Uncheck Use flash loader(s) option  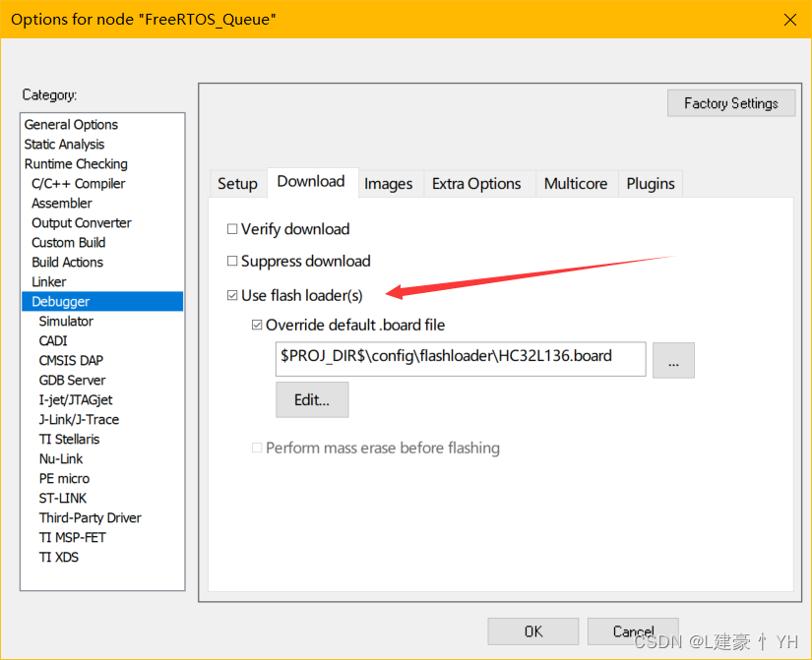(x=232, y=296)
